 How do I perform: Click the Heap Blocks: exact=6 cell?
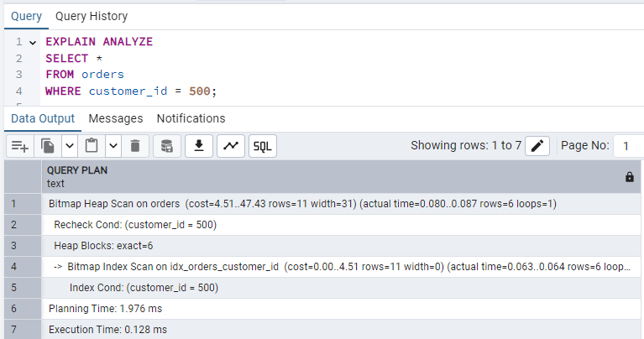[341, 246]
